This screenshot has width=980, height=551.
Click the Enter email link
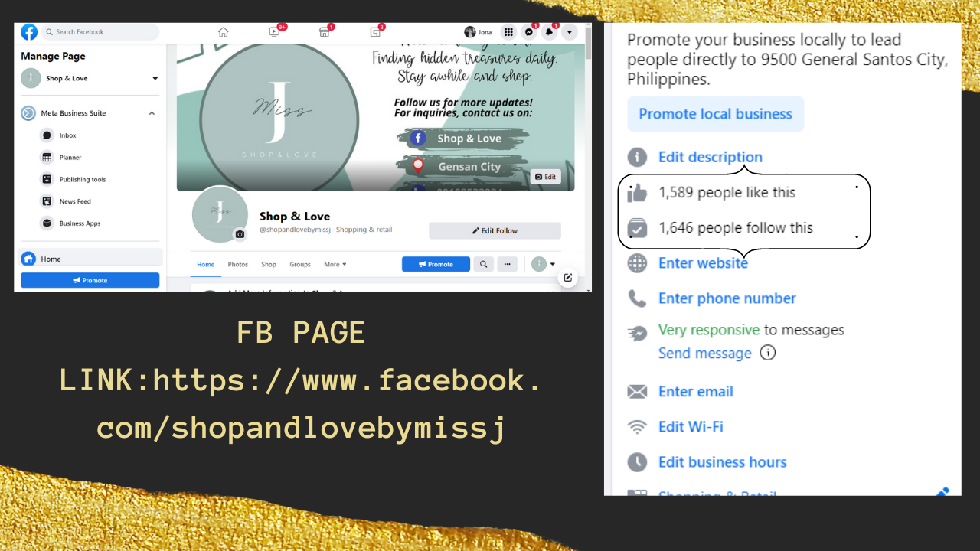(696, 392)
